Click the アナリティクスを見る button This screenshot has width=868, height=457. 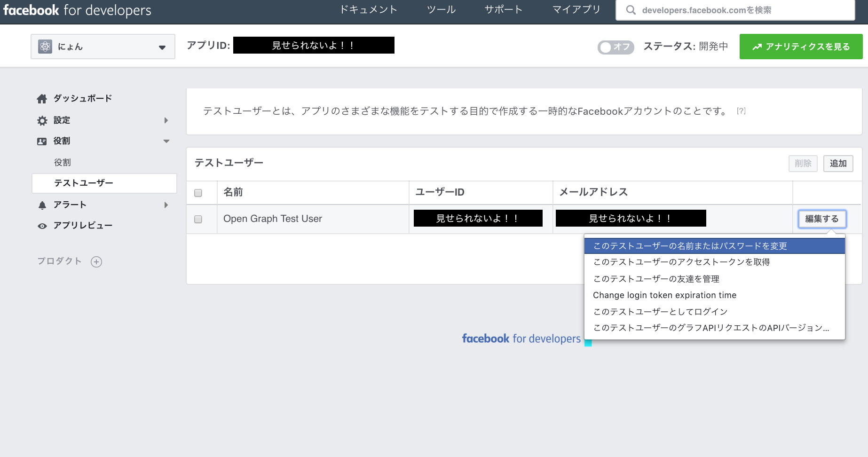coord(801,47)
